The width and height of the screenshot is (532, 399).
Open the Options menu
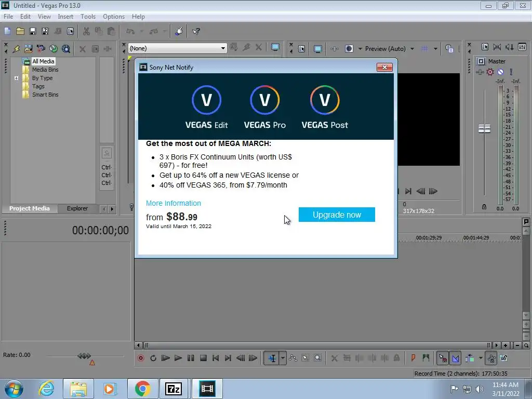[114, 16]
